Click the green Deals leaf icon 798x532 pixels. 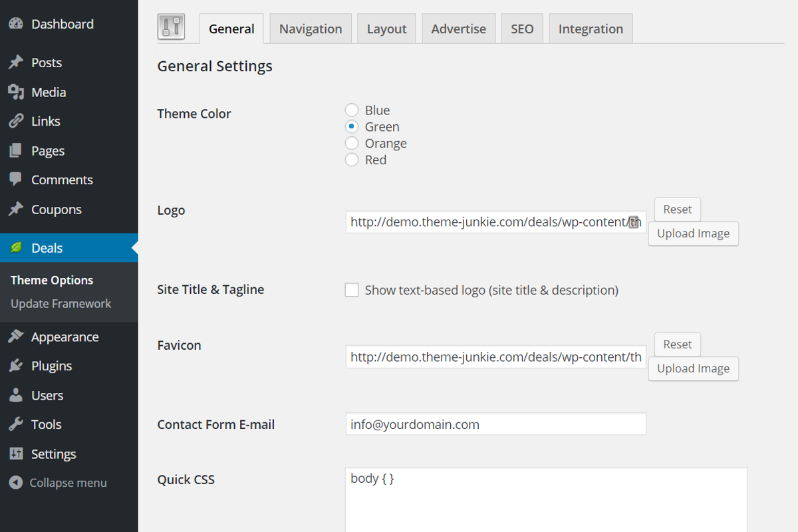coord(16,248)
